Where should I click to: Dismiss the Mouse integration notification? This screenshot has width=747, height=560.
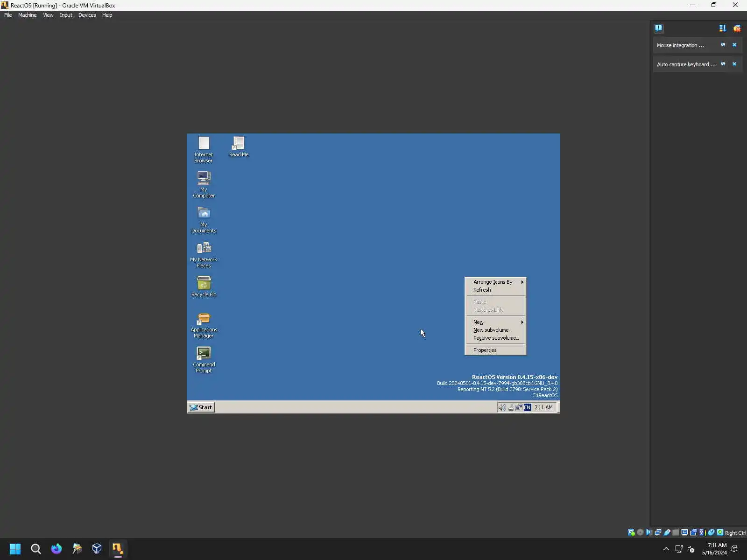[734, 45]
